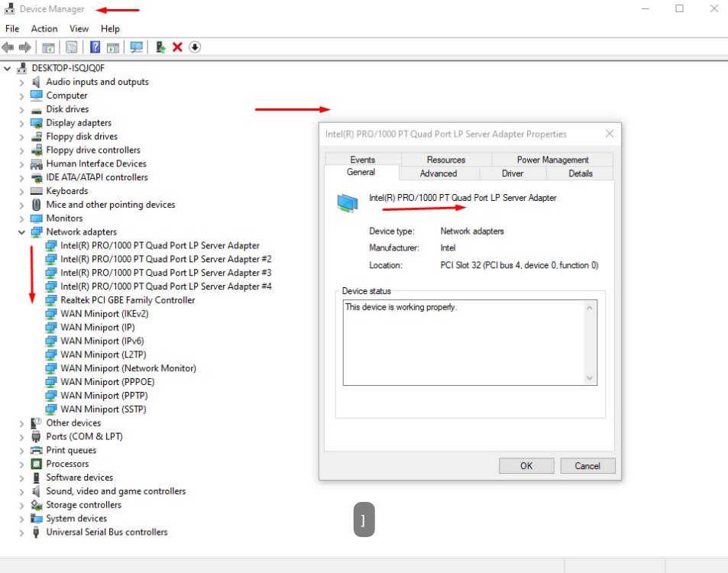
Task: Click the Mice and other pointing devices icon
Action: point(36,205)
